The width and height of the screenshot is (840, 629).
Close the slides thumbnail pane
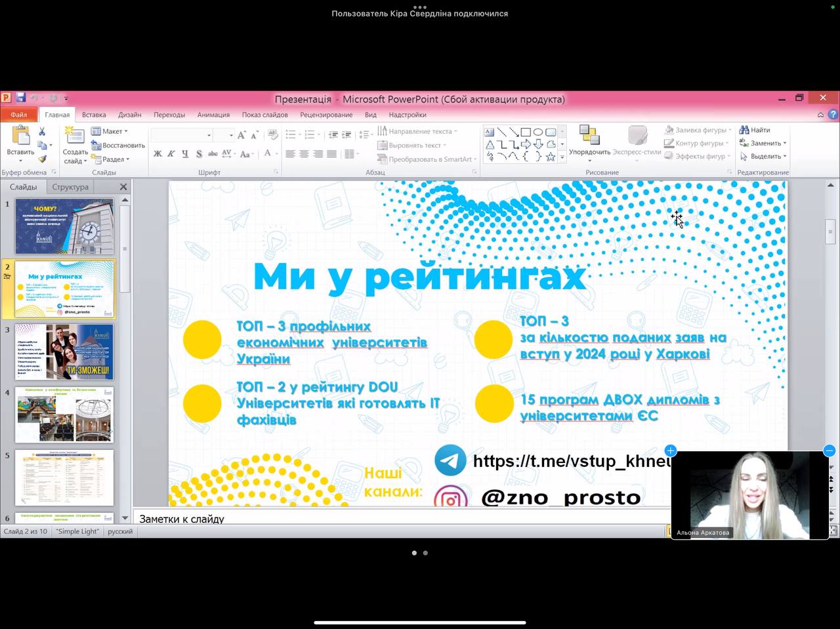click(123, 187)
